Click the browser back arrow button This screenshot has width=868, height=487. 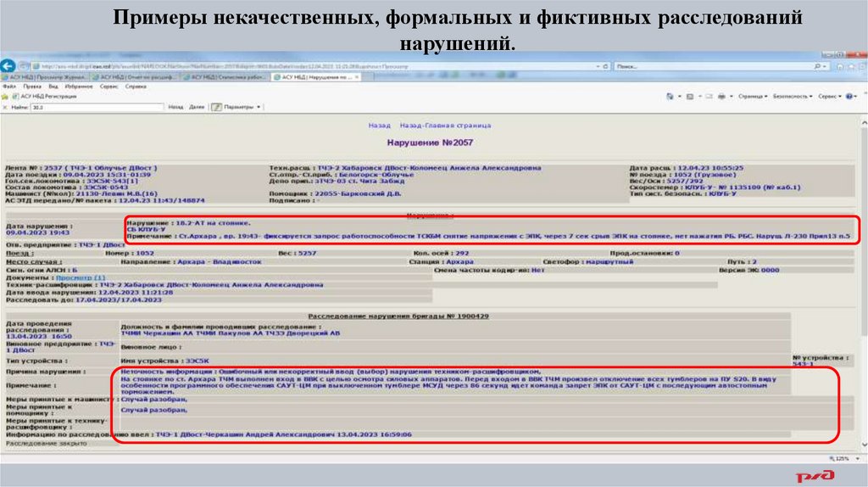(8, 65)
